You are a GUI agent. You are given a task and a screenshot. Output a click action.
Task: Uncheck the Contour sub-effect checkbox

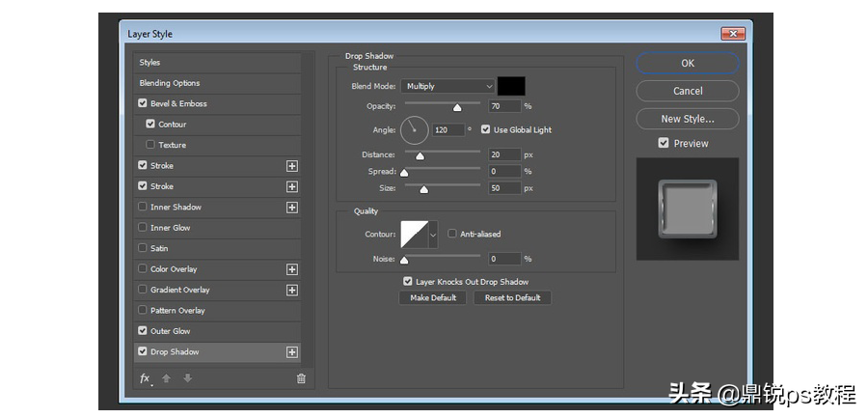[x=150, y=125]
